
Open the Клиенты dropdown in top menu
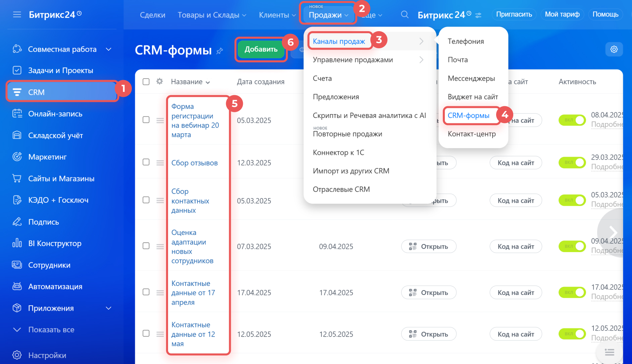coord(277,15)
